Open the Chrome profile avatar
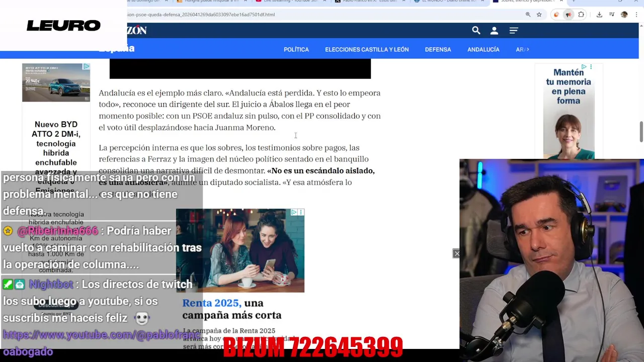Screen dimensions: 644x362 [x=624, y=15]
